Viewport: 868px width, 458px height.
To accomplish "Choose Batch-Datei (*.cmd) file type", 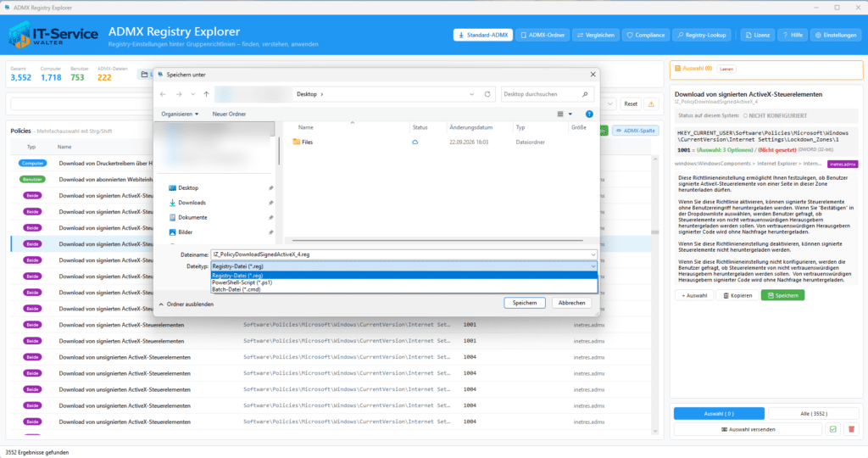I will (x=404, y=289).
